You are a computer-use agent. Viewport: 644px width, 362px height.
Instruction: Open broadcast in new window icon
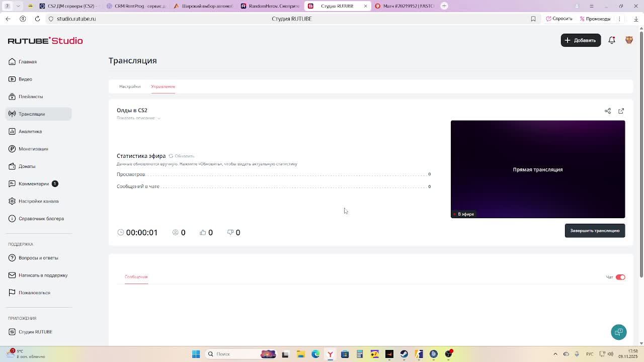tap(621, 111)
